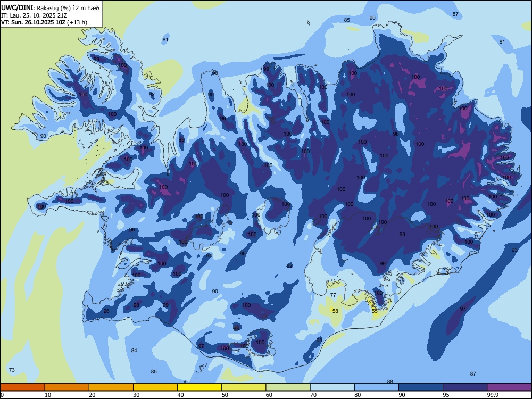
Task: Click the '(+13 h)' forecast offset text
Action: (x=77, y=22)
